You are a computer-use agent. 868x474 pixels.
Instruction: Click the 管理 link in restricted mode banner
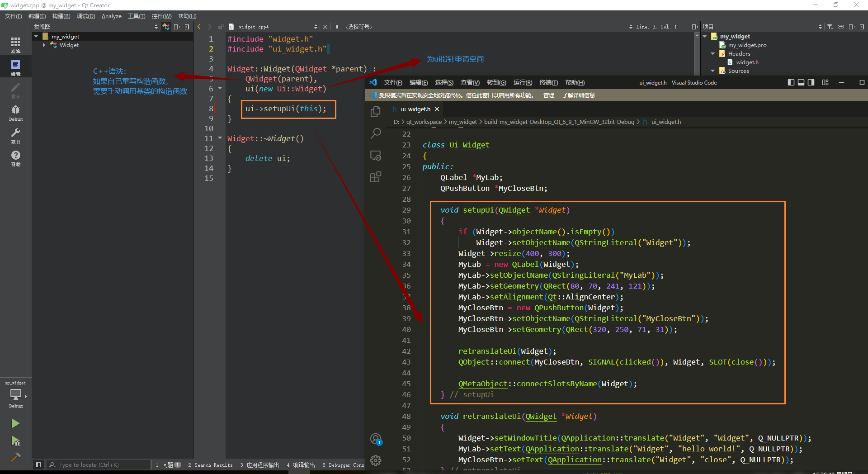tap(548, 95)
